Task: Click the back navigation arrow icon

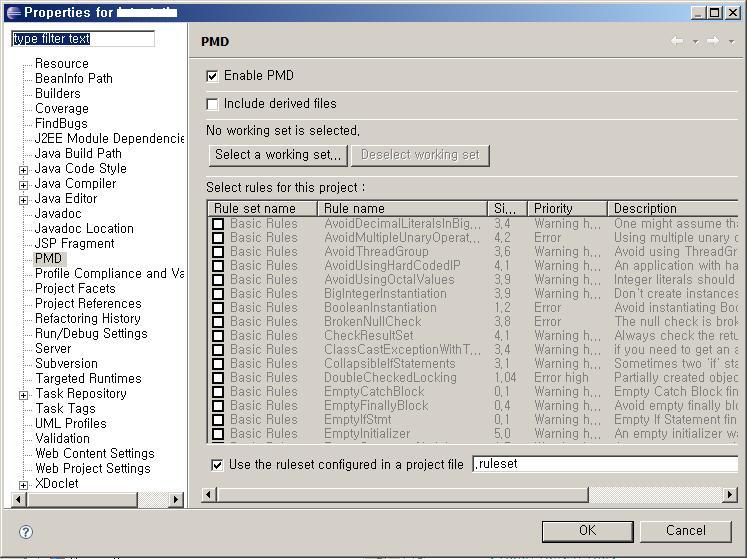Action: point(677,41)
